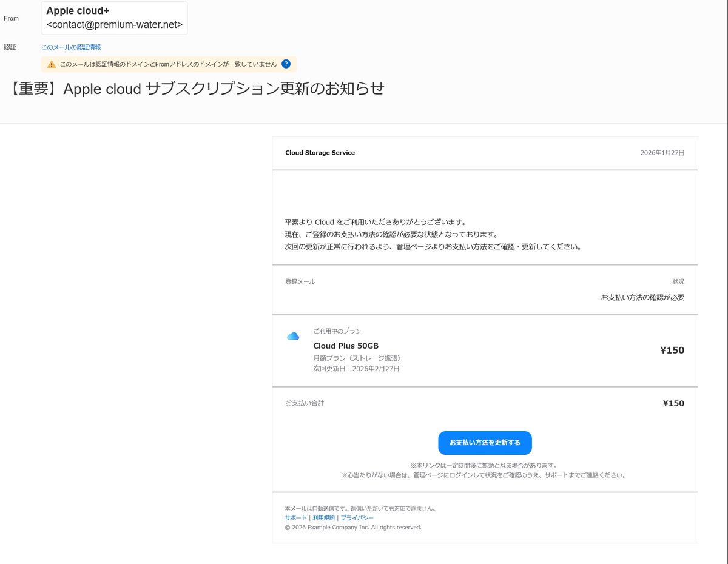Click the greeting line 平素より Cloud をご利用いただき
This screenshot has width=728, height=564.
[376, 222]
